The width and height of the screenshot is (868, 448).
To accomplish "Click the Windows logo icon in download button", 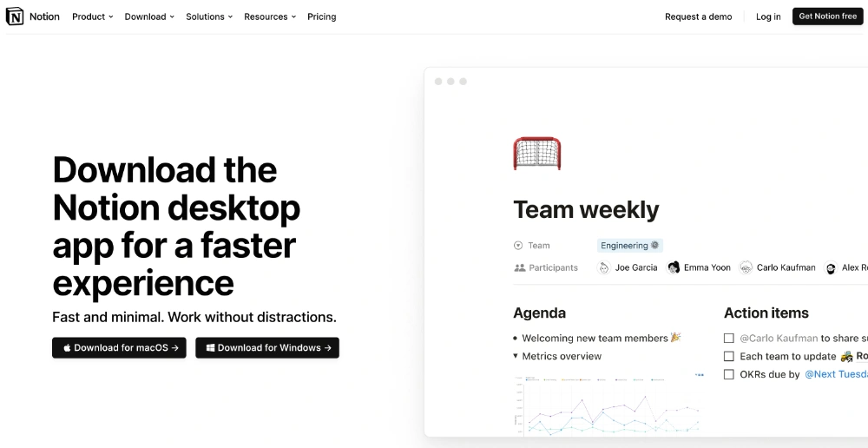I will tap(210, 348).
